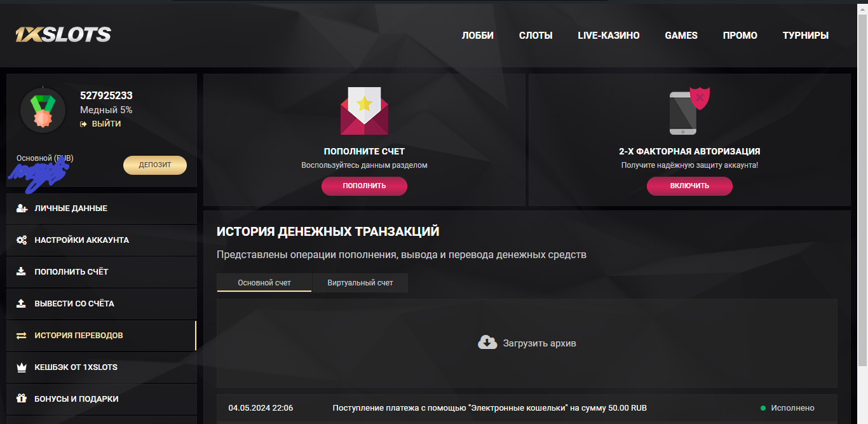Click the 2-Х ФАКТОРНАЯ АВТОРИЗАЦИЯ heading
This screenshot has height=424, width=868.
(x=689, y=151)
